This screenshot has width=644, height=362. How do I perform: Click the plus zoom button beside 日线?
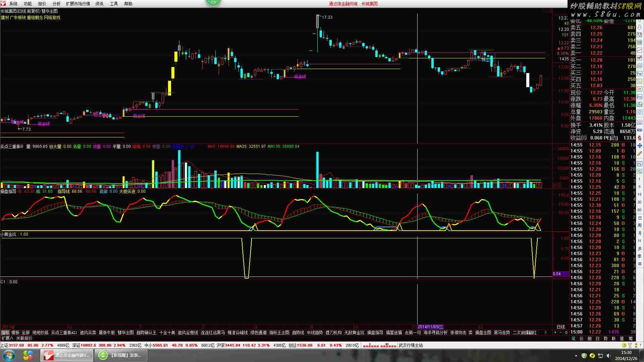point(555,333)
